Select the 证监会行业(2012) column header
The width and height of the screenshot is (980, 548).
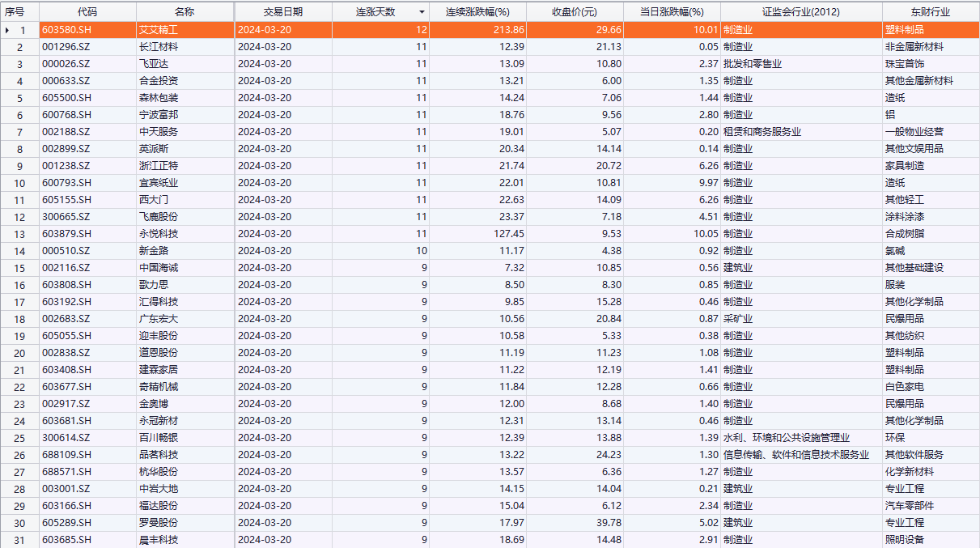tap(800, 12)
